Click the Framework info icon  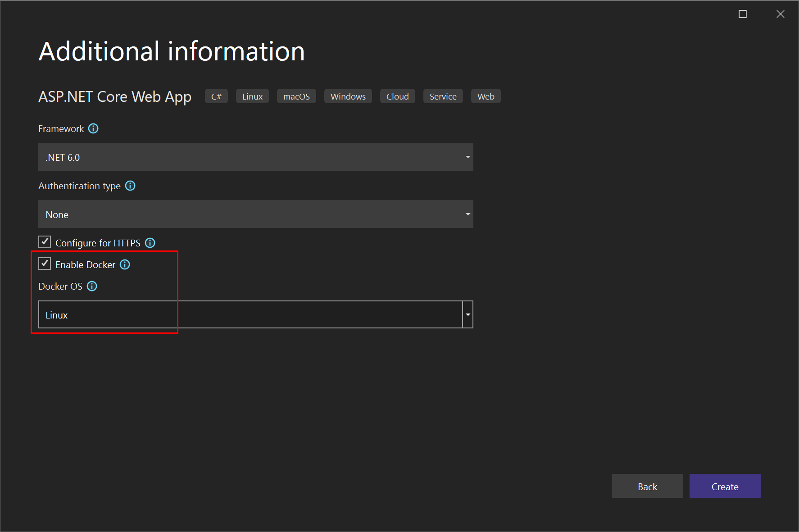point(93,128)
